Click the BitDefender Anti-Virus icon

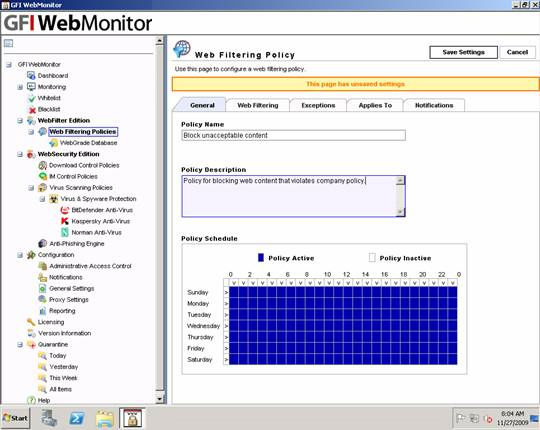click(x=65, y=210)
